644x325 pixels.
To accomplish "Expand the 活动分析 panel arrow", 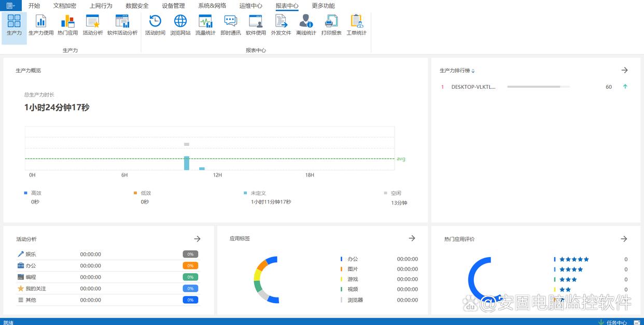I will coord(197,239).
